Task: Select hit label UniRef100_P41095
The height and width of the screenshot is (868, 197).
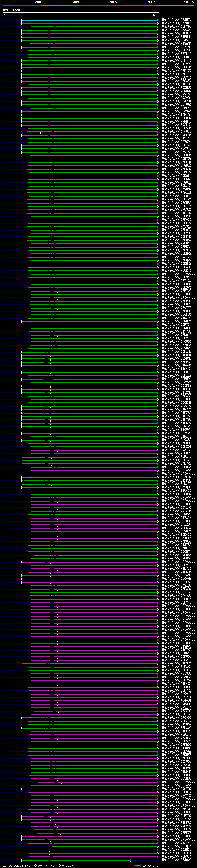Action: (177, 64)
